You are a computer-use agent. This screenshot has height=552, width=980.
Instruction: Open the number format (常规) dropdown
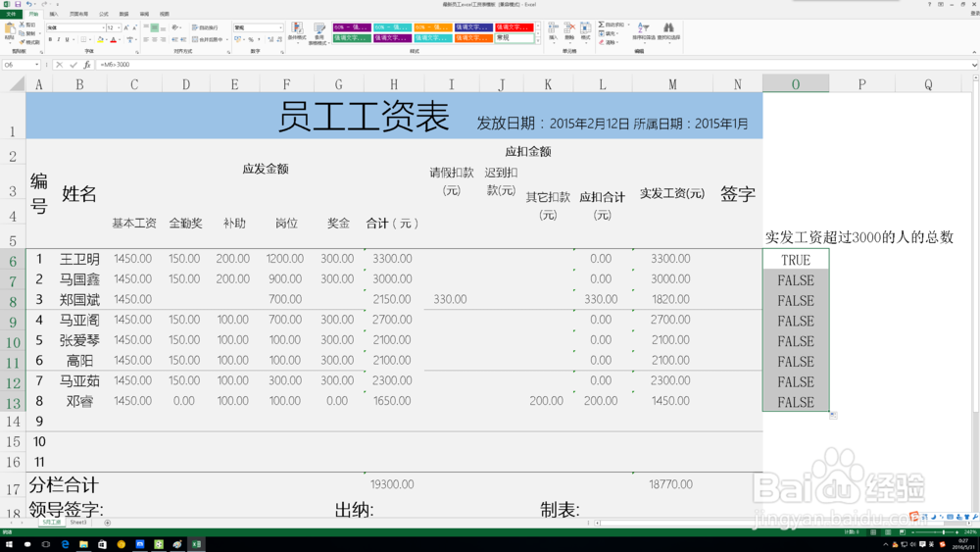280,27
